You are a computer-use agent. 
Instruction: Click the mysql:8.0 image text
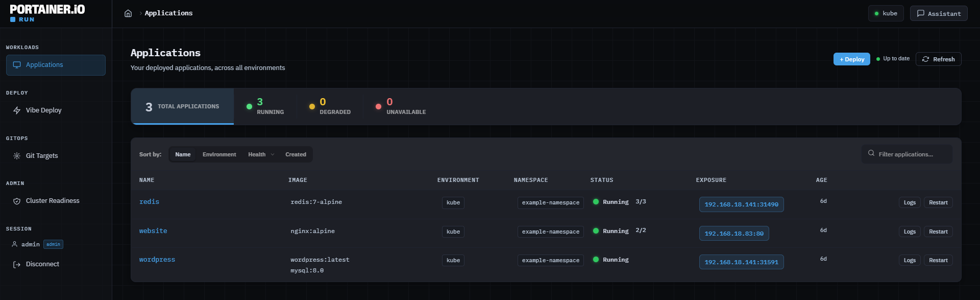tap(307, 270)
